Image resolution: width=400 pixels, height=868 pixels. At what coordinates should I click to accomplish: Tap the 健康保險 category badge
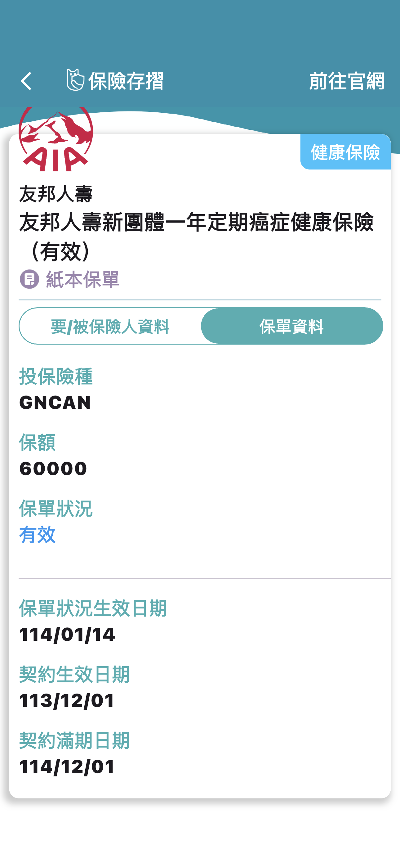point(345,152)
